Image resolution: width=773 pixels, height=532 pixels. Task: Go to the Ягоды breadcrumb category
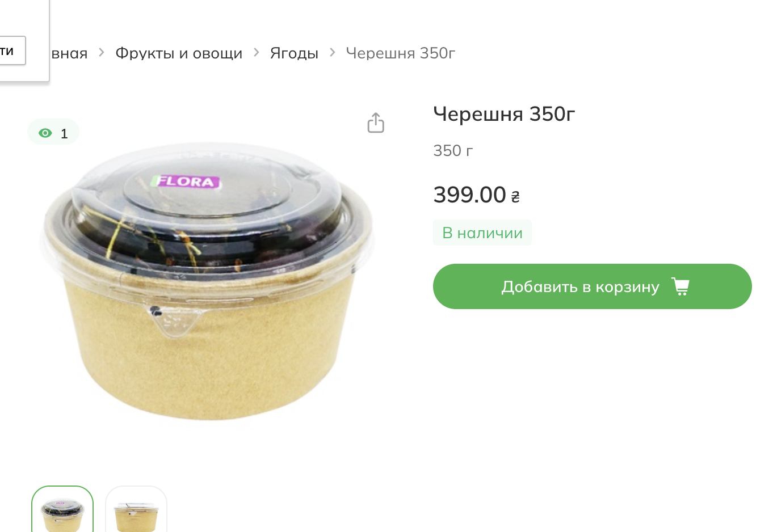(x=294, y=53)
